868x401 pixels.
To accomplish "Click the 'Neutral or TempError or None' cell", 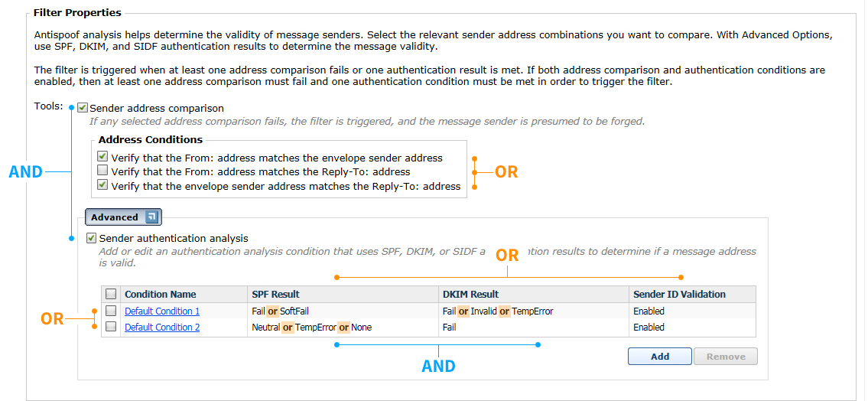I will click(x=311, y=328).
